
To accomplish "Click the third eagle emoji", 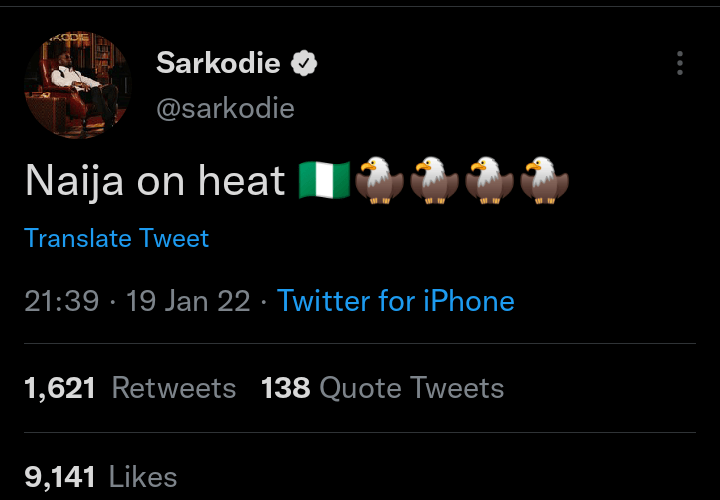I will [x=489, y=180].
